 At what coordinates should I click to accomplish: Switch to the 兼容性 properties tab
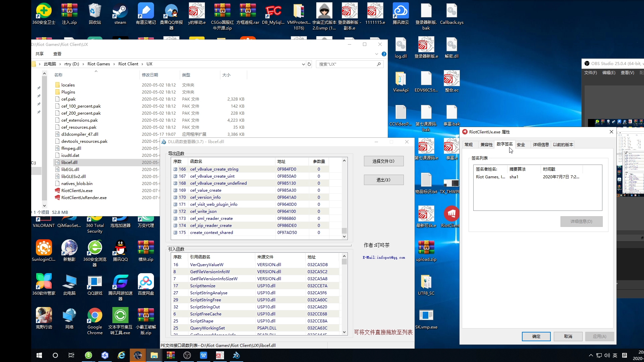486,145
